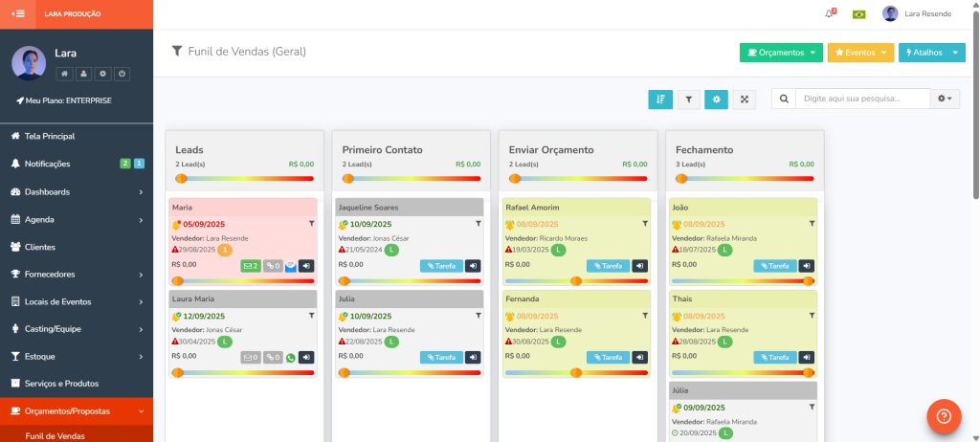Image resolution: width=980 pixels, height=442 pixels.
Task: Click the Meu Plano: ENTERPRISE label
Action: point(65,100)
